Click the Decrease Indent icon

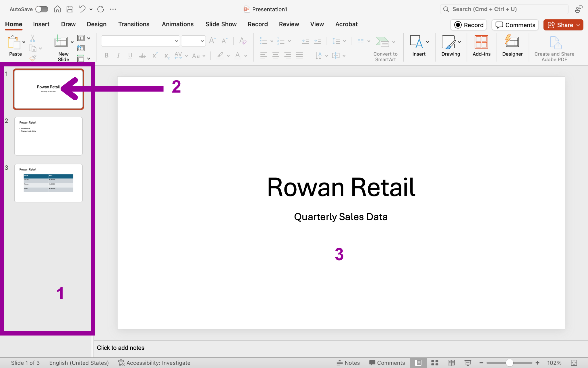(x=305, y=41)
